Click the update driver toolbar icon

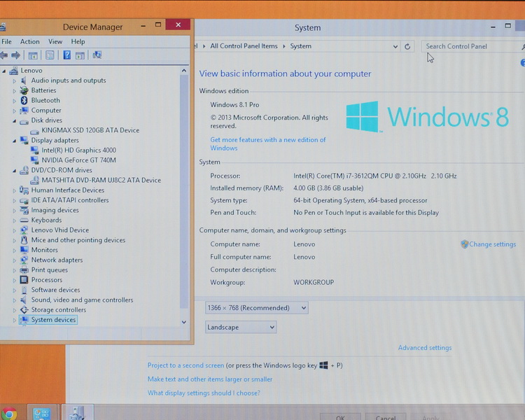coord(80,55)
